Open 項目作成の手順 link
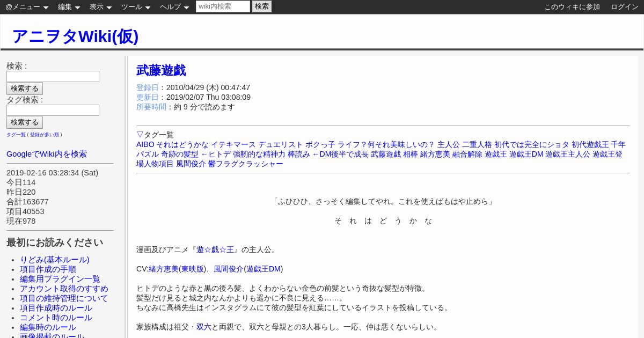The height and width of the screenshot is (338, 644). [48, 269]
